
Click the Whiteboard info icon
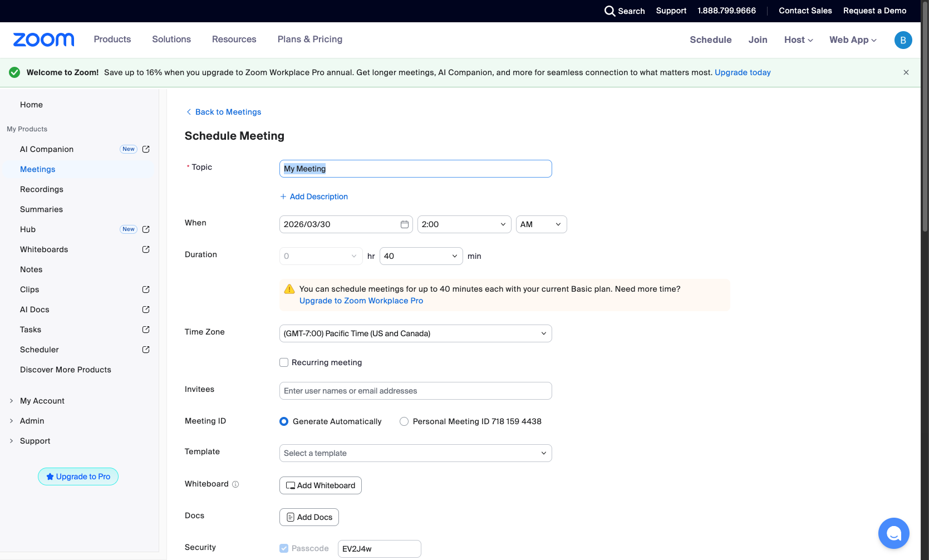pyautogui.click(x=235, y=484)
